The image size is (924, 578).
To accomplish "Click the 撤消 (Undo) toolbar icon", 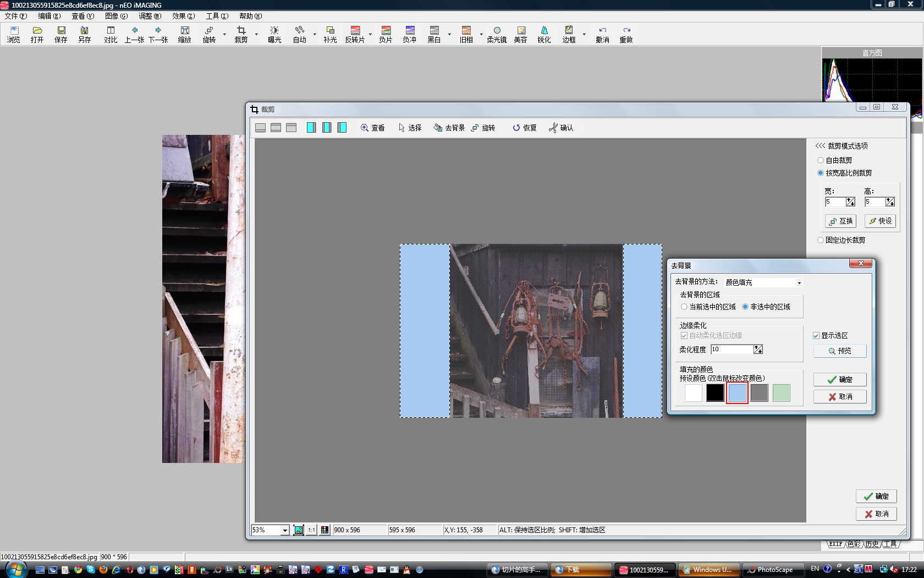I will point(602,34).
